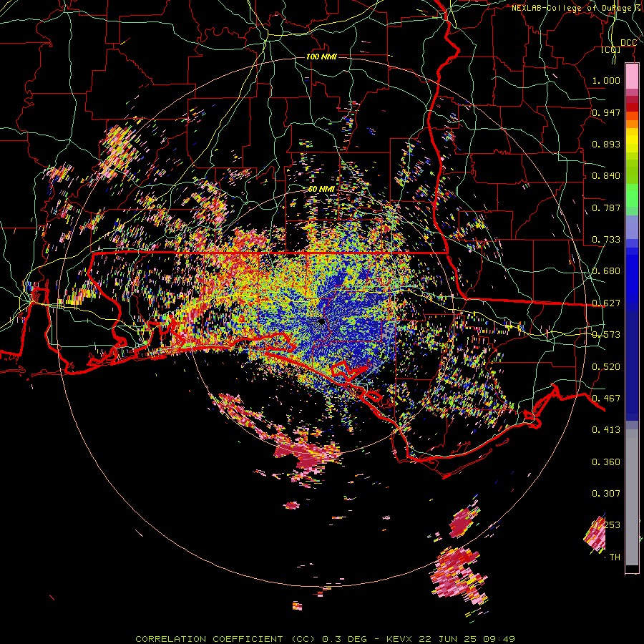Viewport: 644px width, 644px height.
Task: Click the 50 NMI range ring label
Action: (x=321, y=190)
